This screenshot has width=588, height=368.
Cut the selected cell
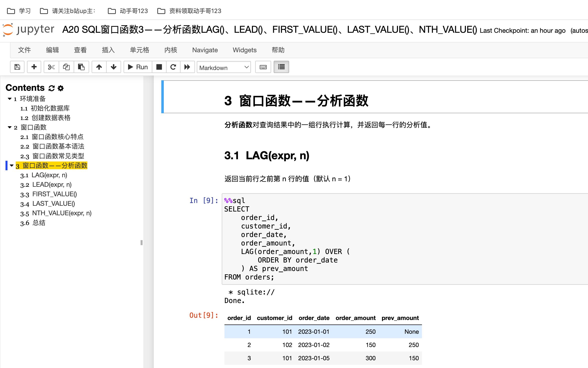click(51, 67)
